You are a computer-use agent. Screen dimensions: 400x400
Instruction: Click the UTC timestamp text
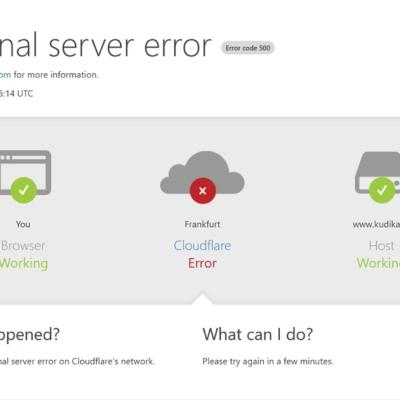point(17,94)
